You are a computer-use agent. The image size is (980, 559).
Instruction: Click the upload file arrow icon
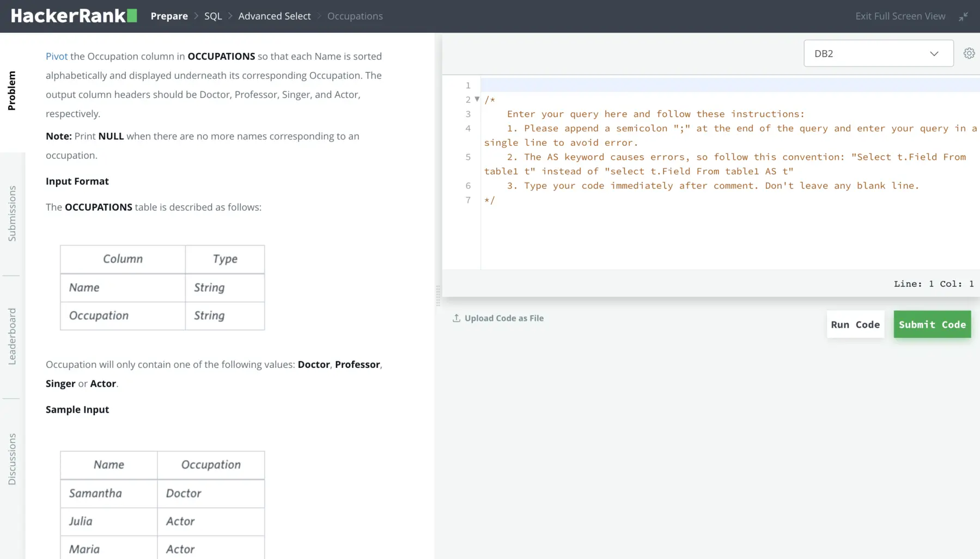[456, 318]
